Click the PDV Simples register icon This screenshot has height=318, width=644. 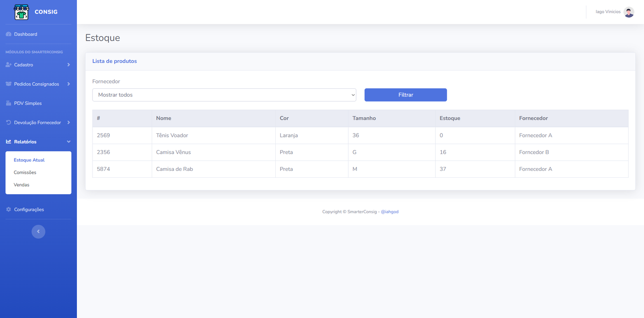tap(8, 103)
